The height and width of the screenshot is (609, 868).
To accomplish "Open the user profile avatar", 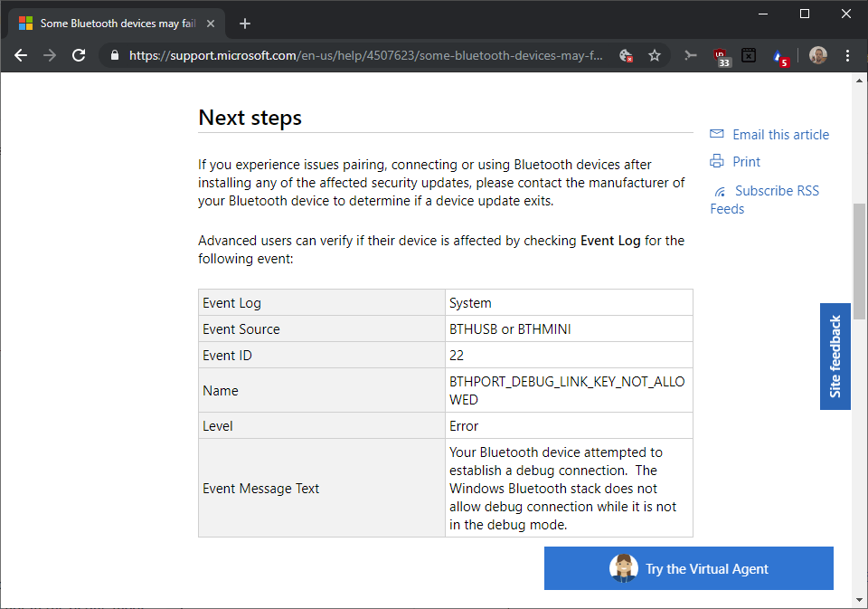I will pyautogui.click(x=818, y=55).
